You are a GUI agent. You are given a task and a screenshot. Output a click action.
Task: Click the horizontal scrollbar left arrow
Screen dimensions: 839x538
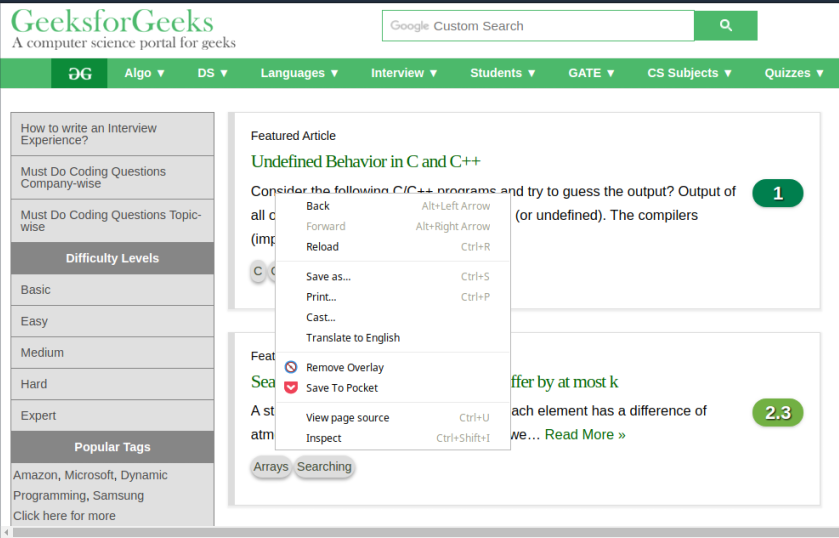click(6, 533)
